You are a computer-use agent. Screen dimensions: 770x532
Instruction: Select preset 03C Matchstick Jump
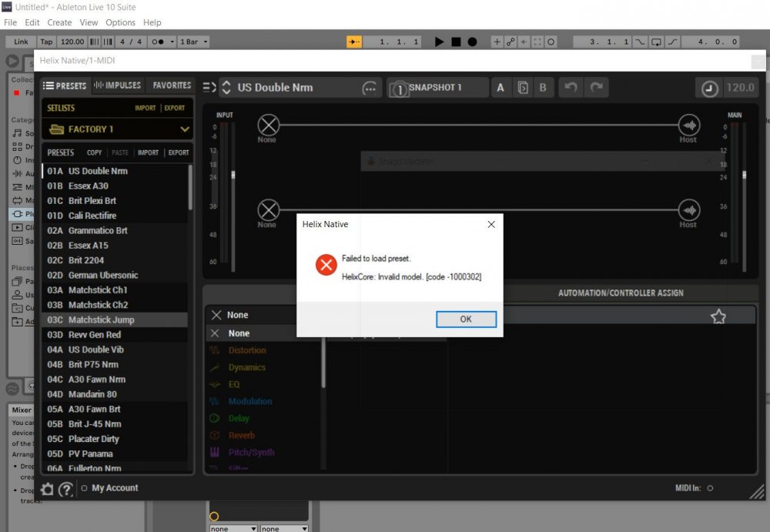pyautogui.click(x=115, y=320)
